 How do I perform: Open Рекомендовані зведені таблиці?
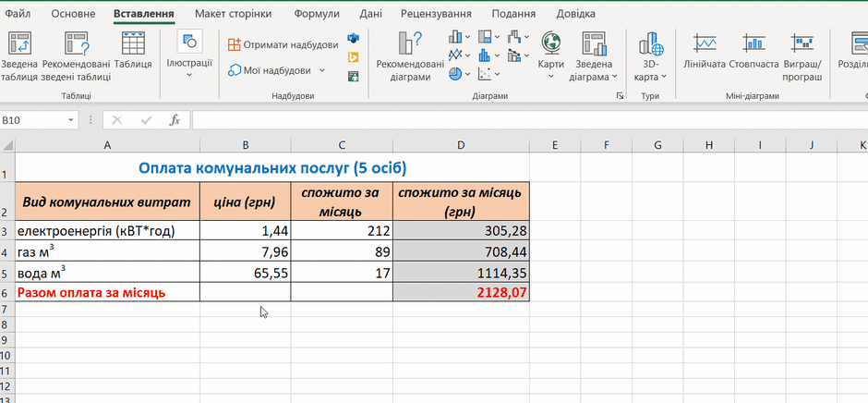76,56
